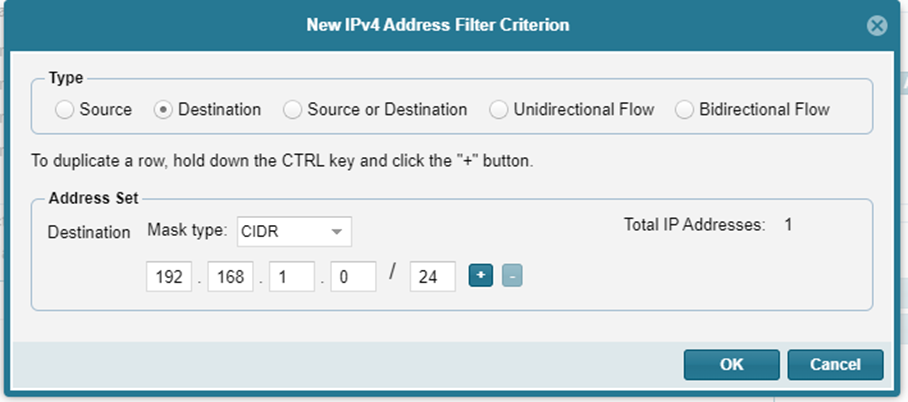Select the Destination radio button
This screenshot has width=908, height=402.
pyautogui.click(x=163, y=110)
